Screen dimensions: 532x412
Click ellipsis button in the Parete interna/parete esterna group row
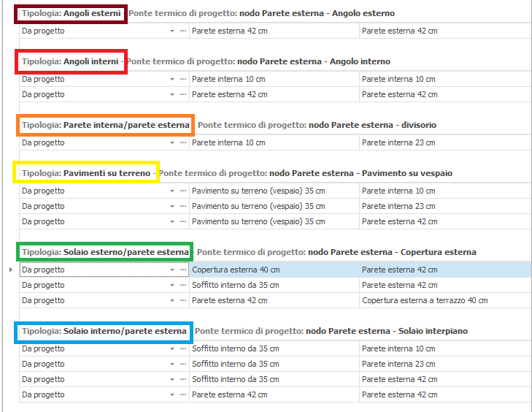pos(183,143)
